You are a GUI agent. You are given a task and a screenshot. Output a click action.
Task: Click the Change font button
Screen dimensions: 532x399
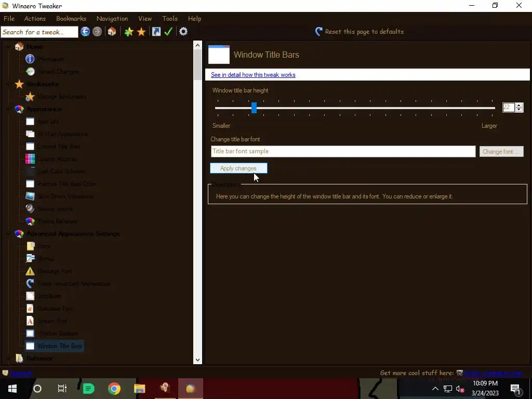(x=501, y=151)
